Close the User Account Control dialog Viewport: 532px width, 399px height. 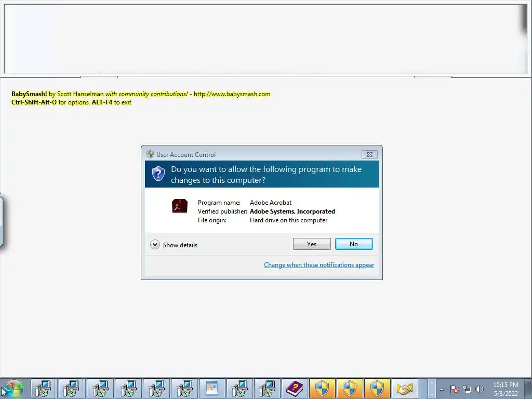(369, 154)
